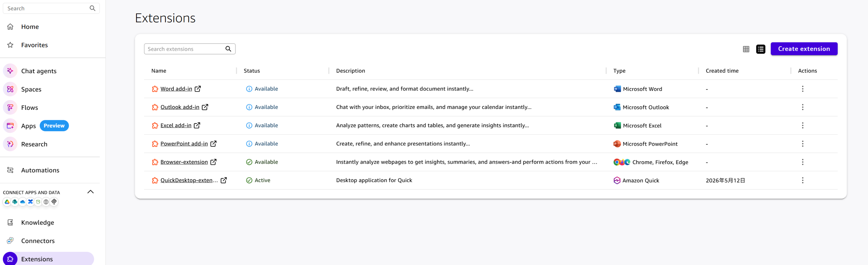The image size is (868, 265).
Task: Open actions menu for QuickDesktop extension row
Action: pos(802,181)
